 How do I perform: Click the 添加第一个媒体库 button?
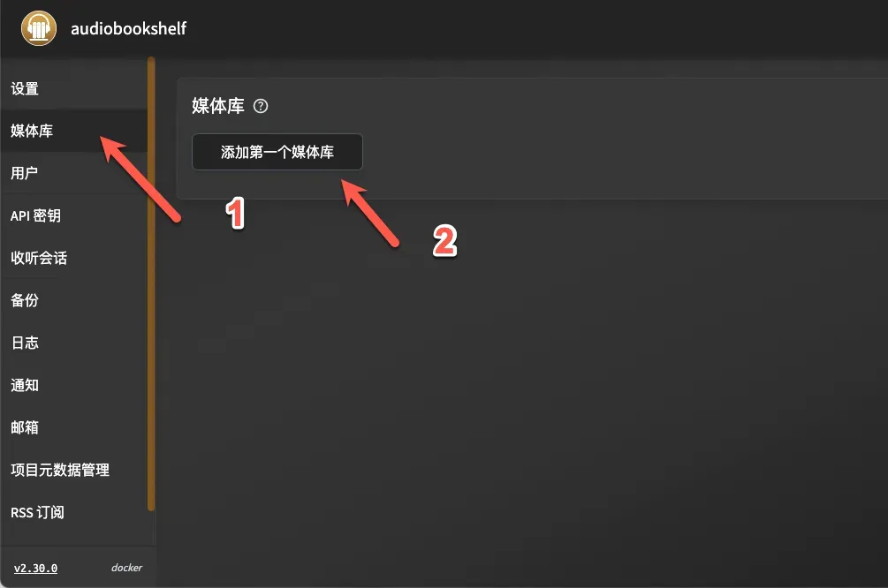tap(277, 152)
